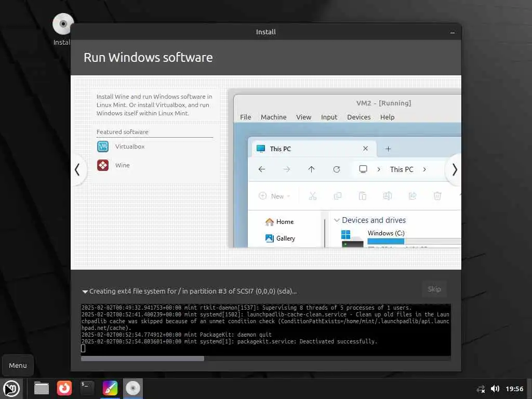Advance to the next installer slide
The image size is (532, 399).
(x=454, y=169)
